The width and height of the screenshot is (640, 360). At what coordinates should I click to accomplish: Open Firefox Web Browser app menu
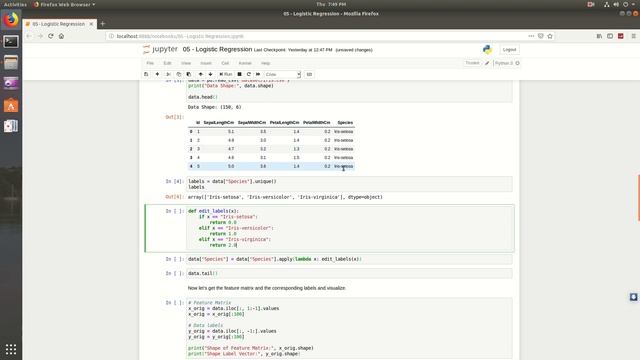coord(64,4)
